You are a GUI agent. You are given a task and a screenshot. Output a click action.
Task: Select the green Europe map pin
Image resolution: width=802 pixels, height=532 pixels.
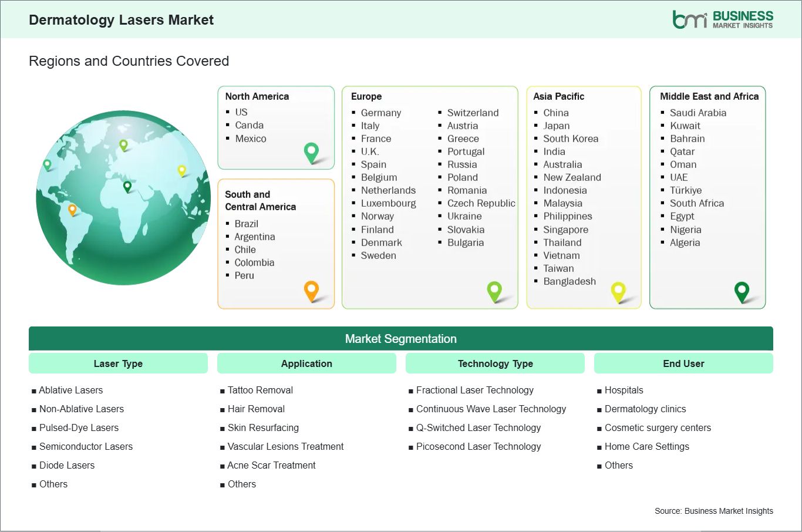pyautogui.click(x=495, y=291)
